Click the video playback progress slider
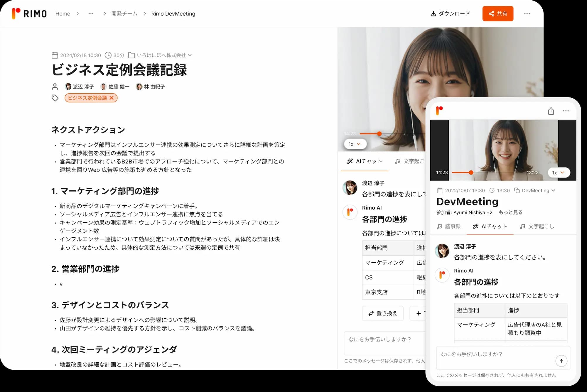The width and height of the screenshot is (587, 392). pos(379,134)
